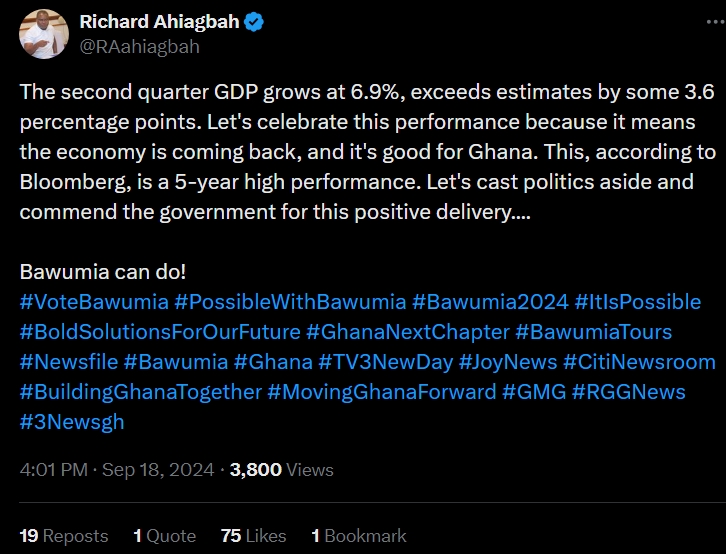Click the #Bawumia2024 hashtag
Screen dimensions: 726x554
(x=490, y=301)
